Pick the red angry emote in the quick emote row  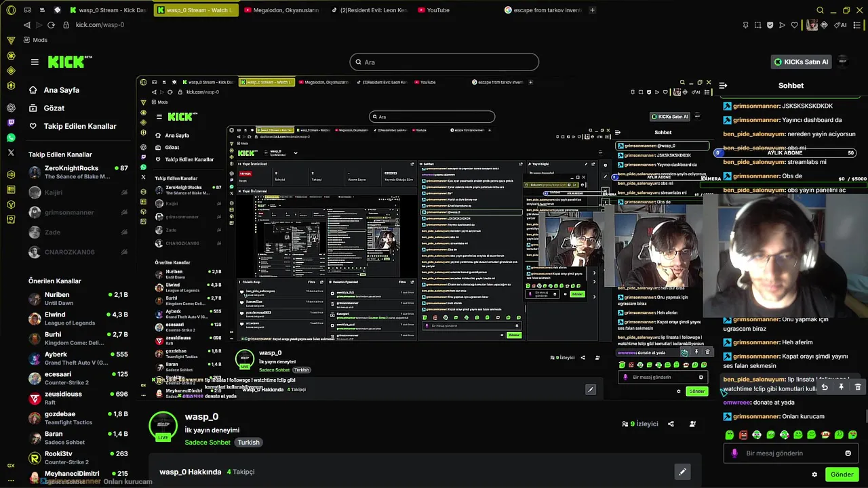point(743,434)
